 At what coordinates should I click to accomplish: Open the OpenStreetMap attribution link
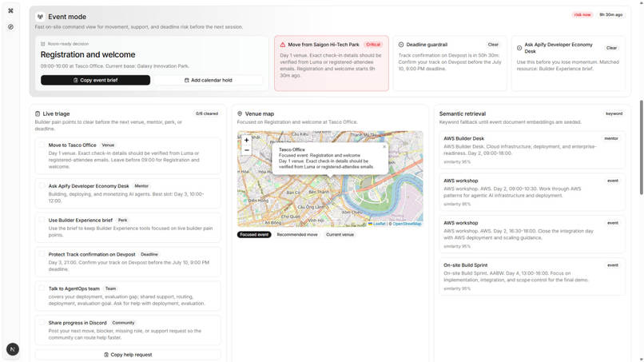pyautogui.click(x=407, y=224)
